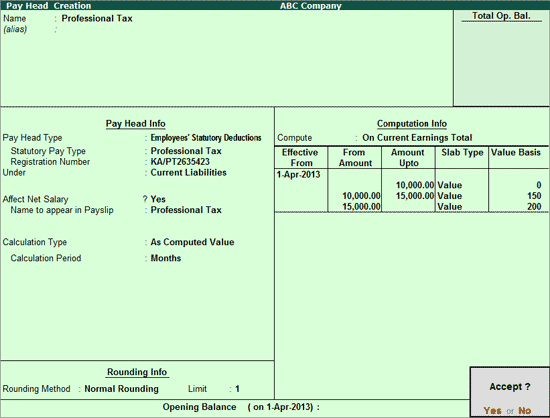Edit rounding Limit value 1

click(x=237, y=389)
